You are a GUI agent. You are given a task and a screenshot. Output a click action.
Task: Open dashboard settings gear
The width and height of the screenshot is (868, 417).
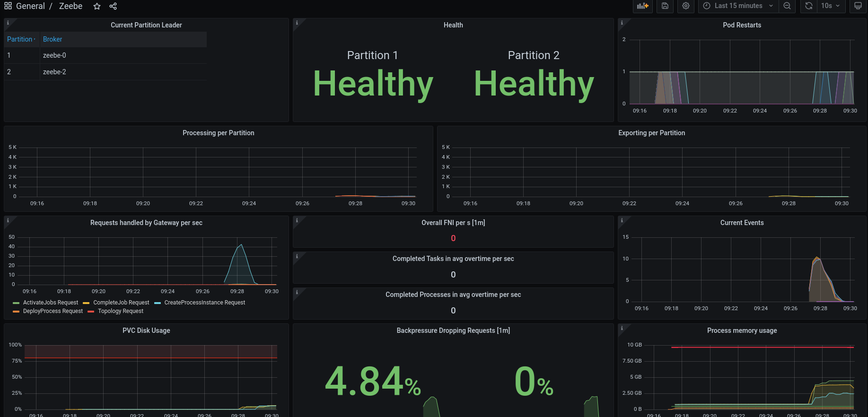coord(686,6)
